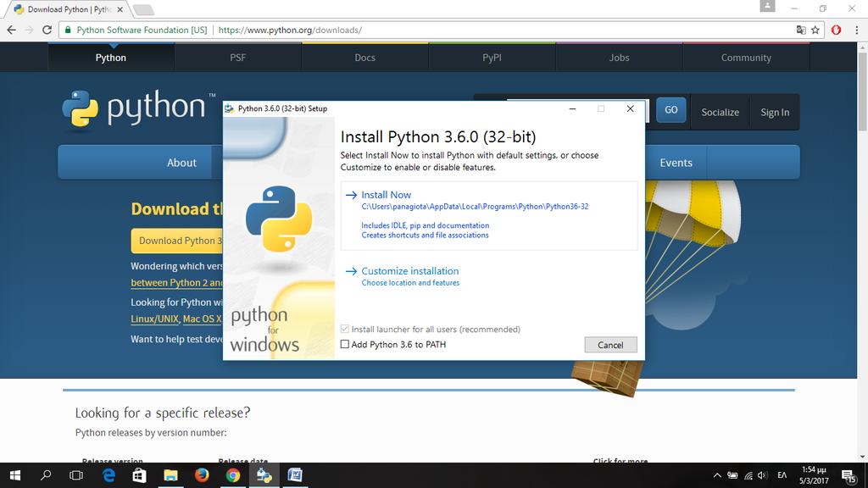Click the browser address bar URL
The image size is (868, 488).
[290, 30]
